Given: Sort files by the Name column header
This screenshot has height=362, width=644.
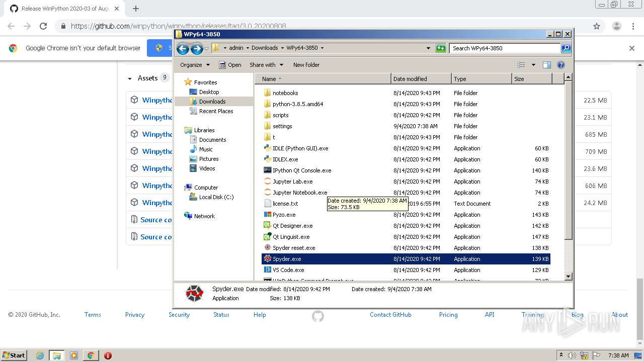Looking at the screenshot, I should coord(323,79).
